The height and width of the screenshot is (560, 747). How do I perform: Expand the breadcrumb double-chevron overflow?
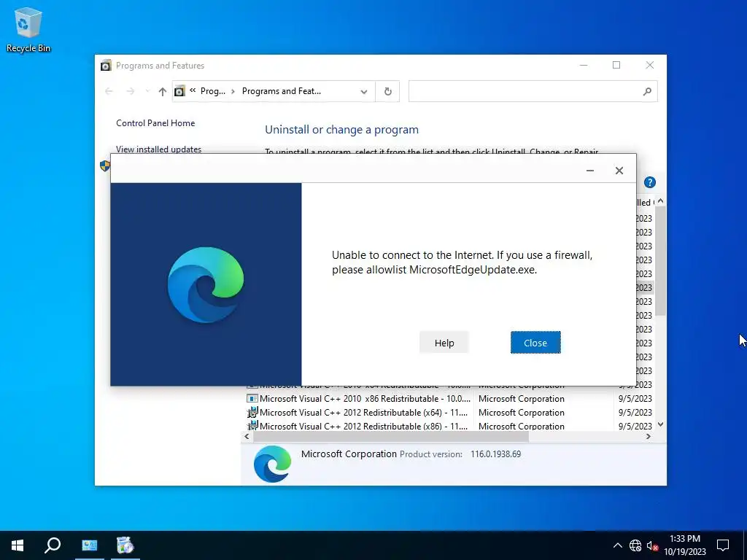(193, 90)
